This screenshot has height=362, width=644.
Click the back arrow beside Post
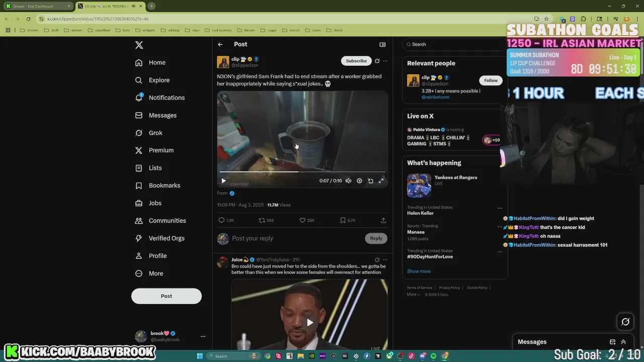(x=220, y=44)
